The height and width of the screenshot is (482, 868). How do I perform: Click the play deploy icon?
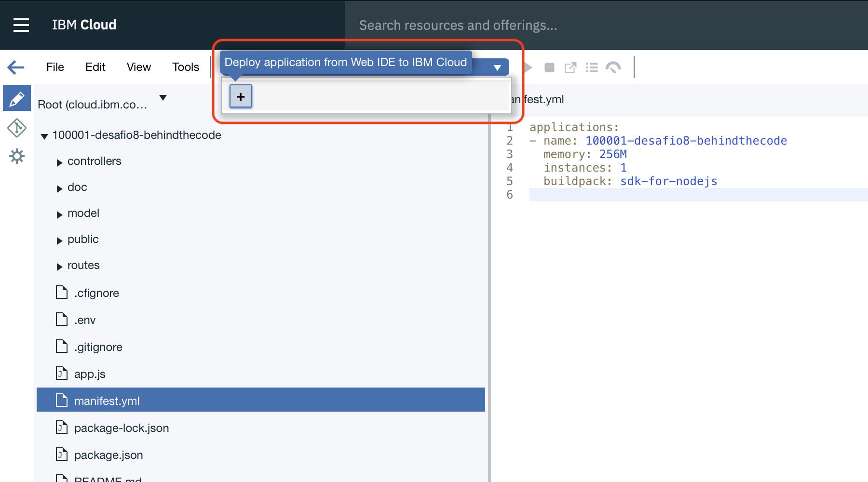[x=528, y=67]
